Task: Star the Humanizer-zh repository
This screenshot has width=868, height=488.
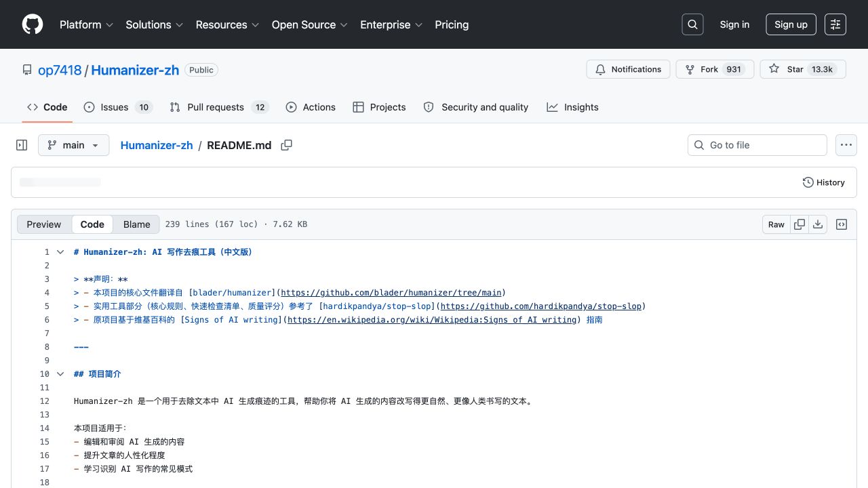Action: tap(803, 69)
